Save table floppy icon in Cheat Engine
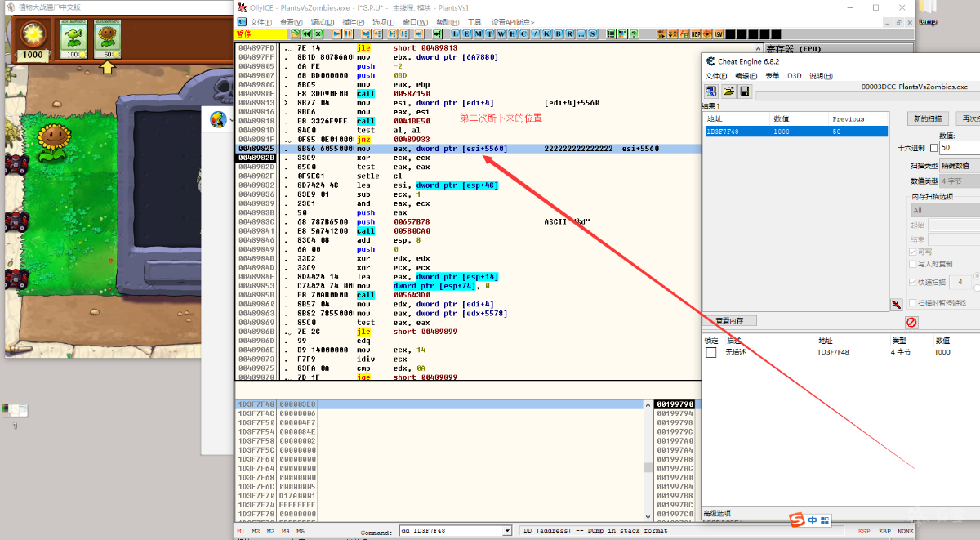The image size is (980, 540). pos(745,91)
